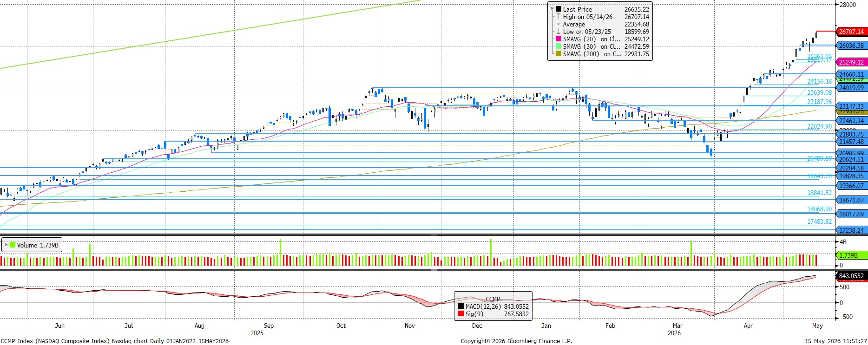
Task: Expand the Volume legend entry
Action: click(x=6, y=245)
